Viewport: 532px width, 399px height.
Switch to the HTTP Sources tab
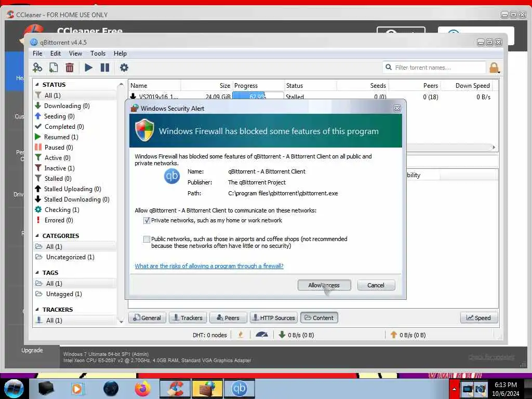274,318
